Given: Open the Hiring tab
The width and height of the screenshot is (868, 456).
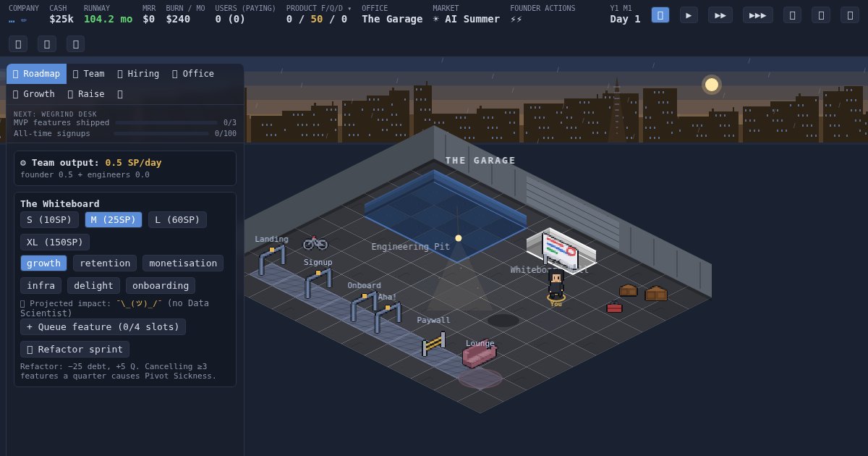Looking at the screenshot, I should click(138, 74).
